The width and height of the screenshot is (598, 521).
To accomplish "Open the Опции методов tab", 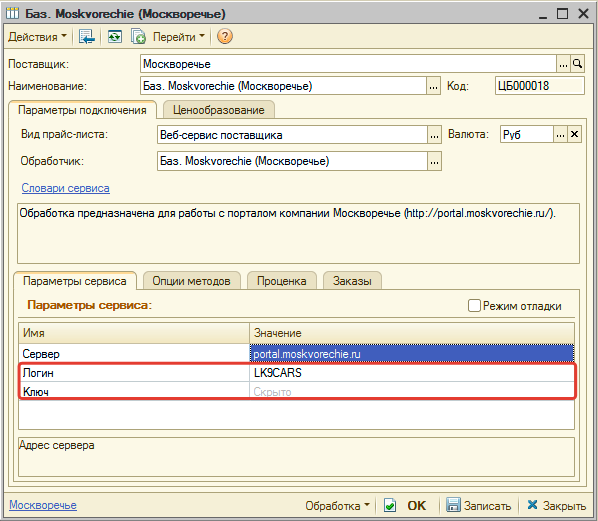I will coord(191,281).
